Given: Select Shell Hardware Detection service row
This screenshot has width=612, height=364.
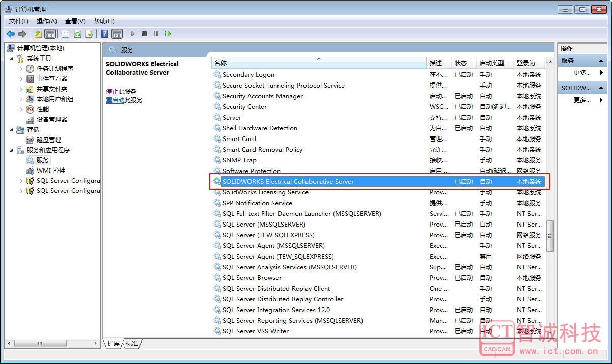Looking at the screenshot, I should 378,128.
